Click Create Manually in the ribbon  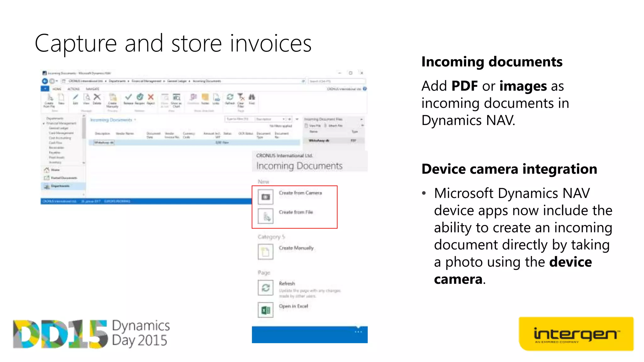[113, 101]
